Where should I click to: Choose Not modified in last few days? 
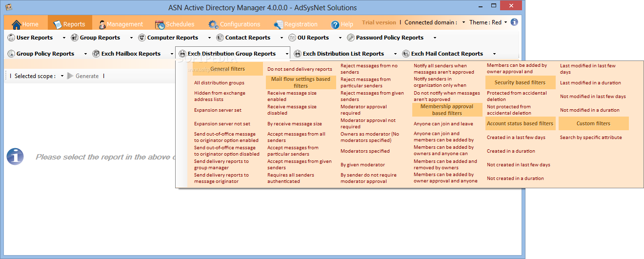point(593,97)
